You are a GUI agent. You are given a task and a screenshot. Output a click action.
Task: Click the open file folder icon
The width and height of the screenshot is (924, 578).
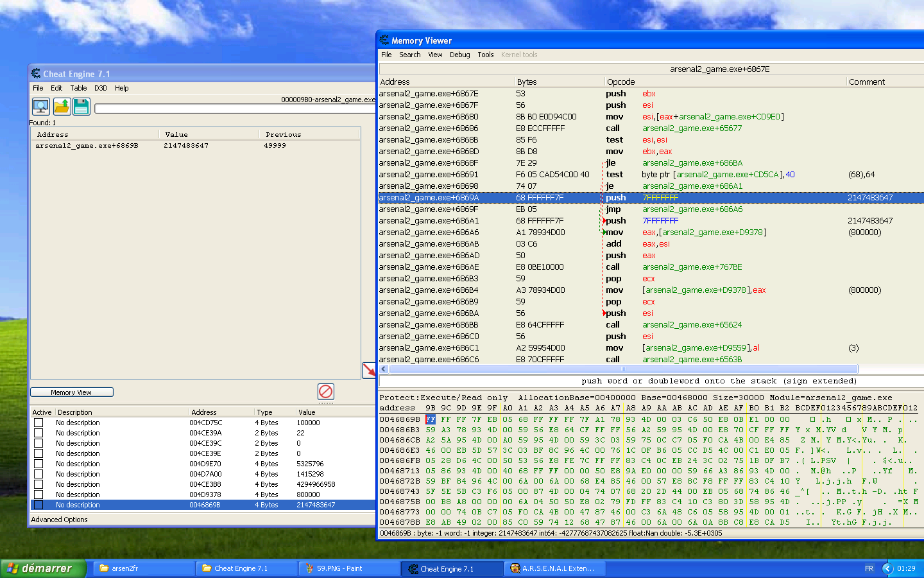pos(62,106)
